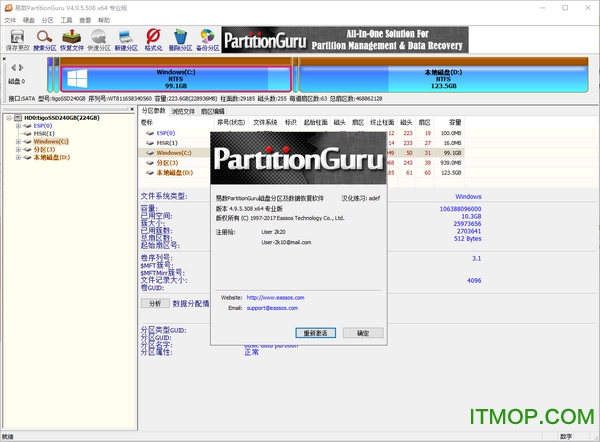Click the 分析 button

(155, 303)
